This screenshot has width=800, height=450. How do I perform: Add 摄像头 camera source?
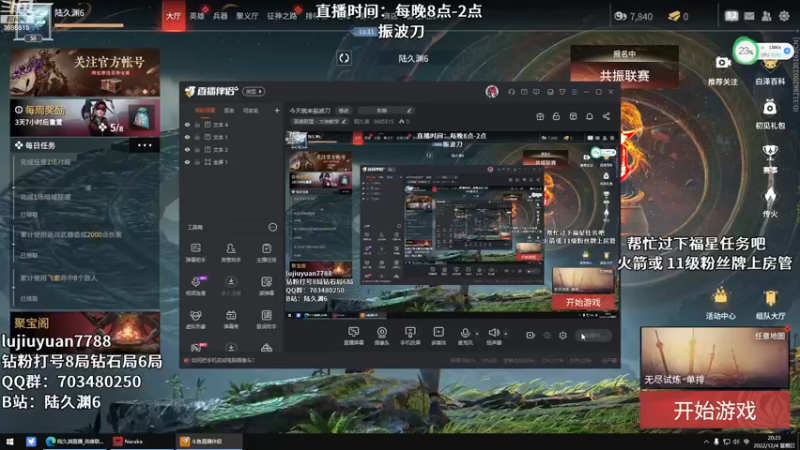pyautogui.click(x=382, y=336)
